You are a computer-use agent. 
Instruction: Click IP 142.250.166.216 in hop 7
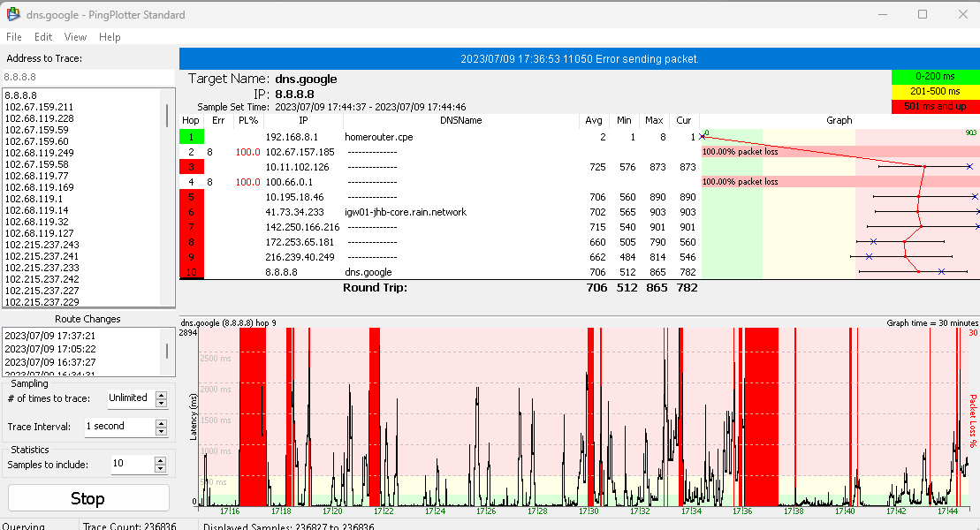pyautogui.click(x=302, y=227)
